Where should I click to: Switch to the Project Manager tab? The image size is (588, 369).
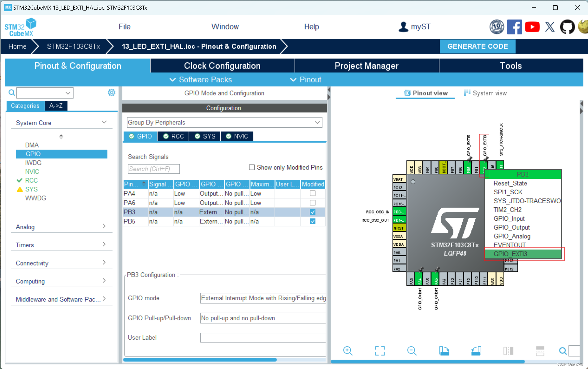coord(367,66)
